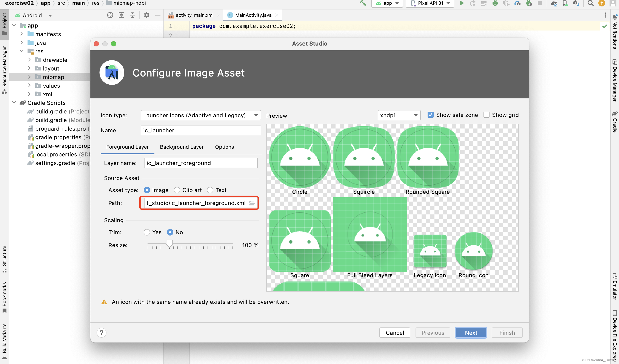Viewport: 619px width, 364px height.
Task: Start debugging with the green bug icon
Action: click(495, 3)
